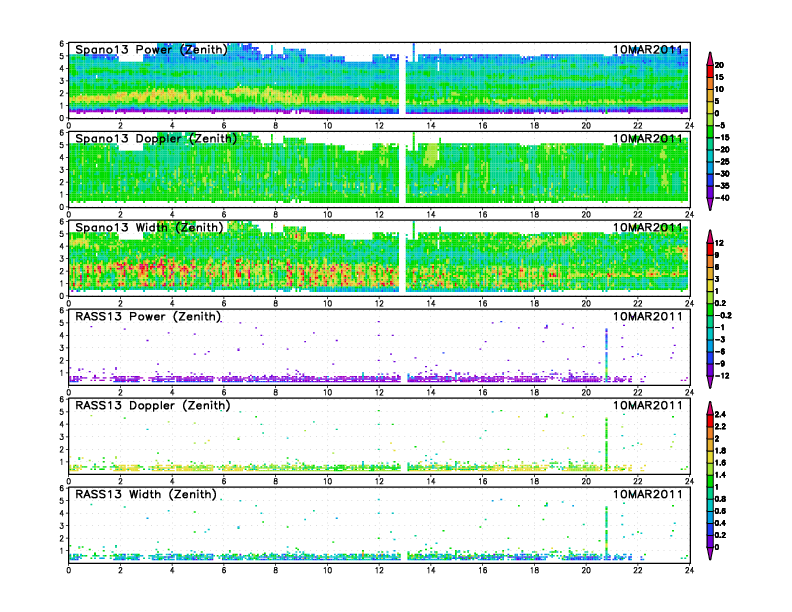Click 10MAR2011 date in RASS13 Doppler panel
This screenshot has width=792, height=612.
coord(648,406)
